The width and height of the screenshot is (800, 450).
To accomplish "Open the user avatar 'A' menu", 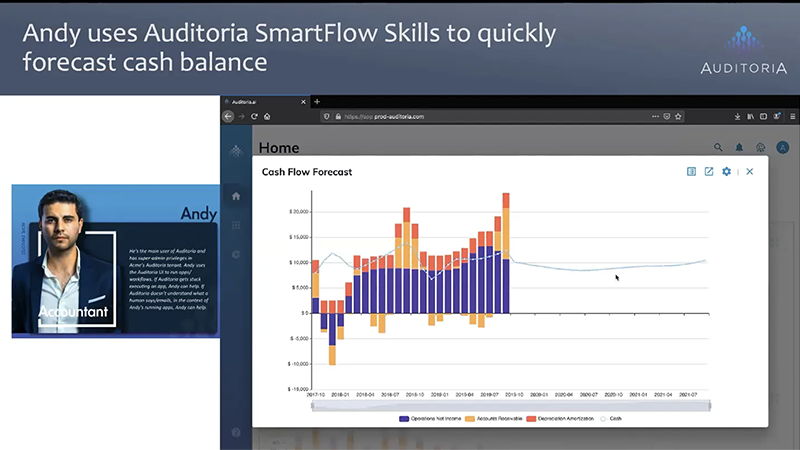I will tap(783, 147).
